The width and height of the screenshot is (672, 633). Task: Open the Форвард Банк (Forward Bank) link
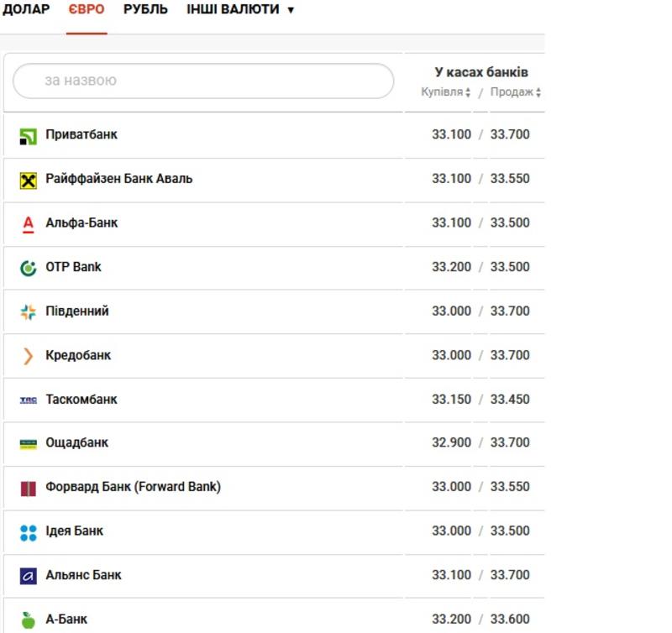tap(134, 487)
